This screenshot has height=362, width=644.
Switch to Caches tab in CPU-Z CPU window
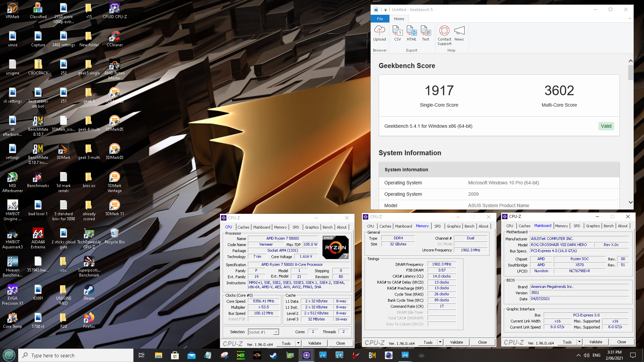tap(244, 227)
